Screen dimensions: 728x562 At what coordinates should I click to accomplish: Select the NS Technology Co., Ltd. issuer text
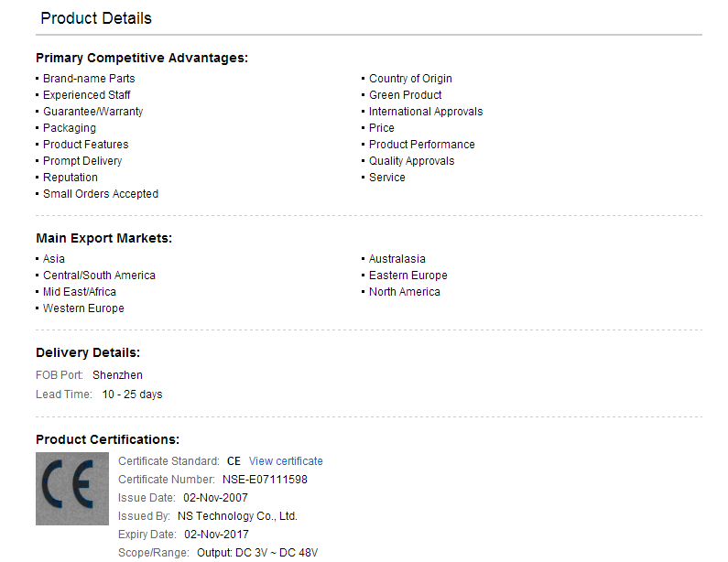point(237,516)
